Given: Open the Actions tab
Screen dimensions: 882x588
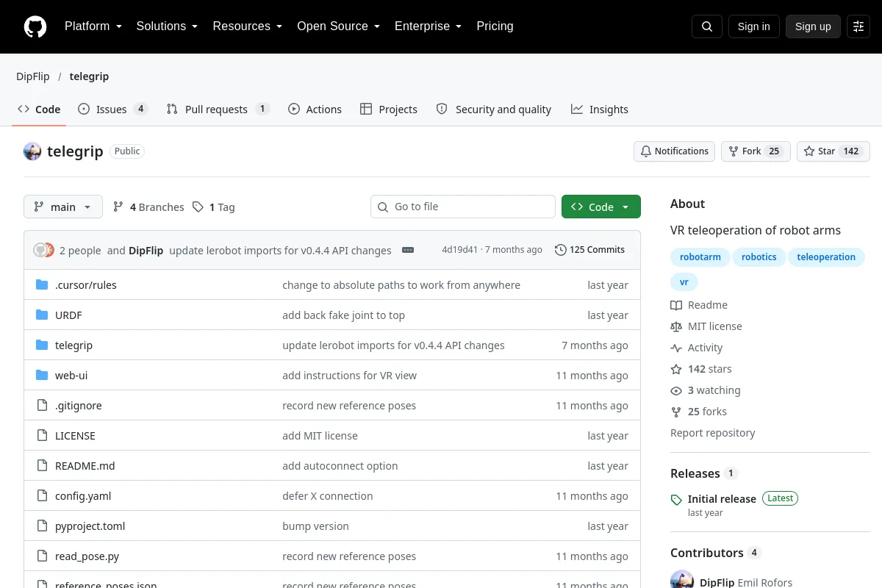Looking at the screenshot, I should (x=315, y=109).
